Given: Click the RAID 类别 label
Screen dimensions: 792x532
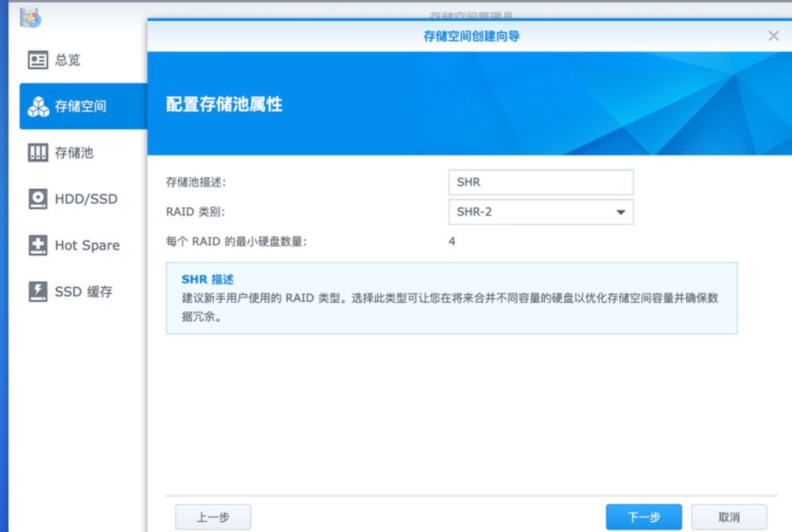Looking at the screenshot, I should point(195,212).
